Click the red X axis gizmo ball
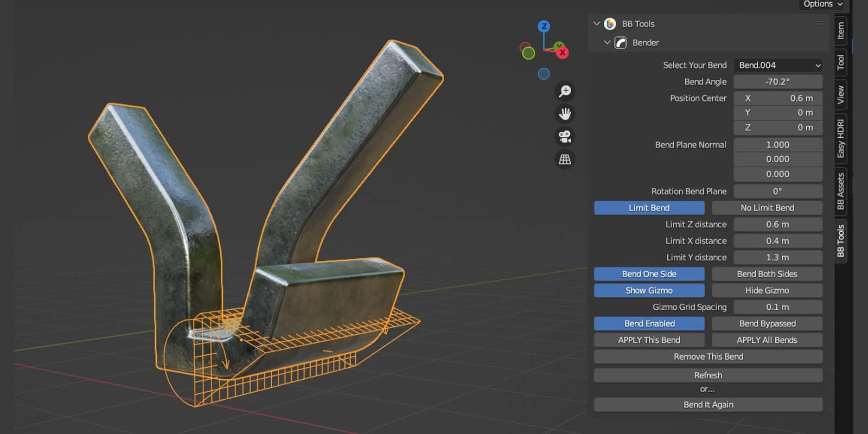This screenshot has height=434, width=868. 563,53
